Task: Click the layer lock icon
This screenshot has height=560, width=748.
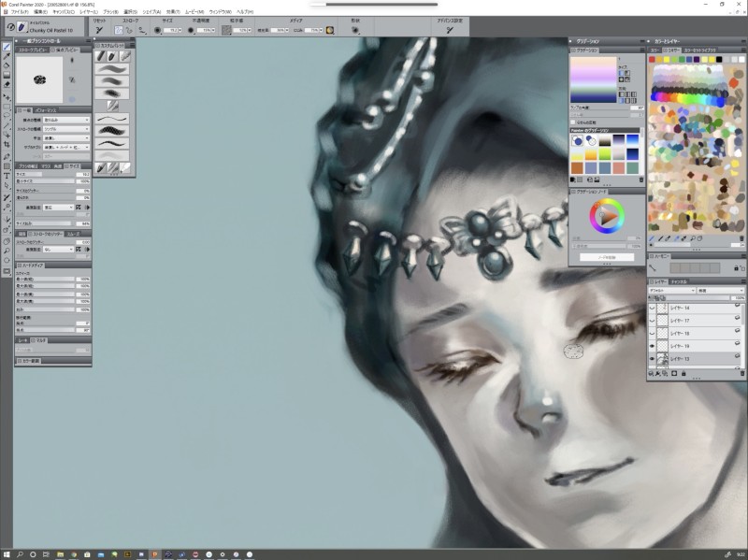Action: [x=683, y=374]
